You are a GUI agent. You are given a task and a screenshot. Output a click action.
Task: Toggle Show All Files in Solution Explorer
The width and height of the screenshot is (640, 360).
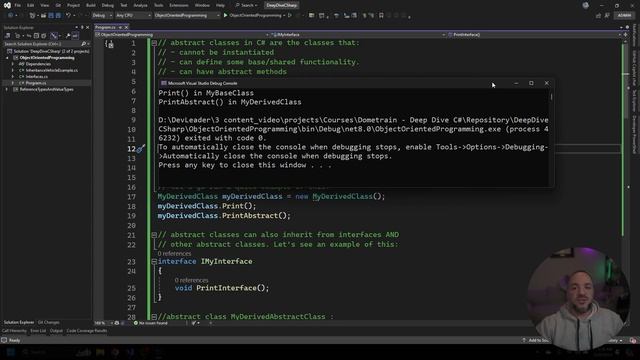(44, 36)
